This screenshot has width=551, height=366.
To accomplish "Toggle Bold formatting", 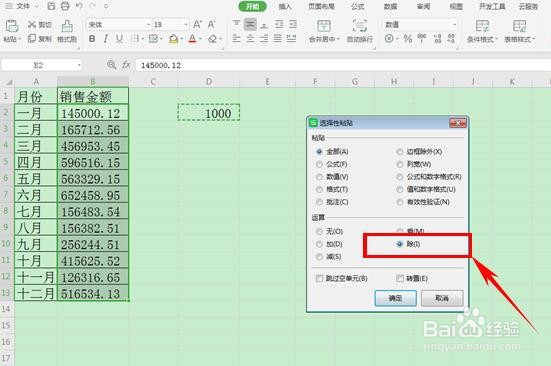I will point(92,39).
